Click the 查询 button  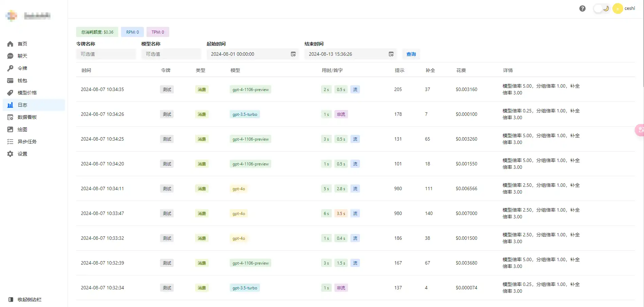click(411, 54)
